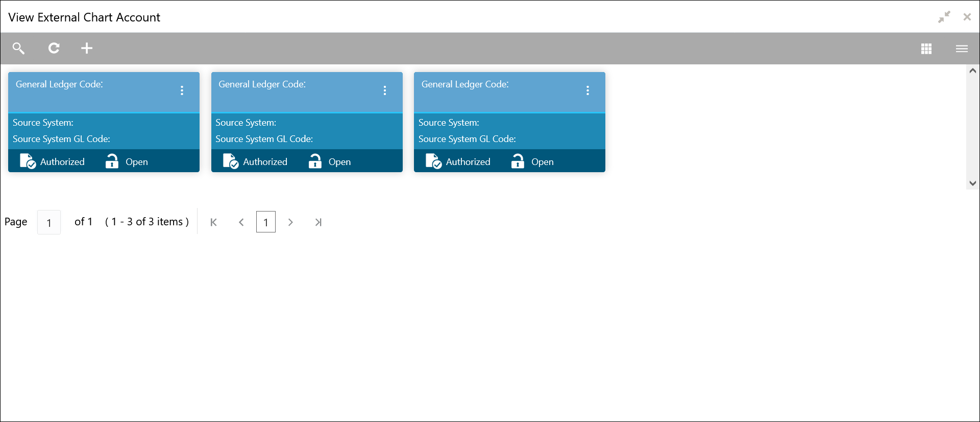Open the search magnifier icon
The image size is (980, 422).
(x=19, y=48)
